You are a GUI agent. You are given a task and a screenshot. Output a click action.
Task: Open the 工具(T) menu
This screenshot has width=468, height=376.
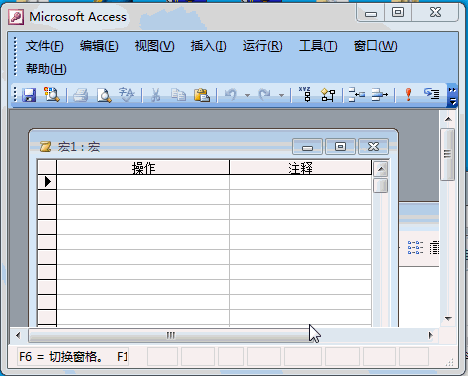click(x=318, y=46)
